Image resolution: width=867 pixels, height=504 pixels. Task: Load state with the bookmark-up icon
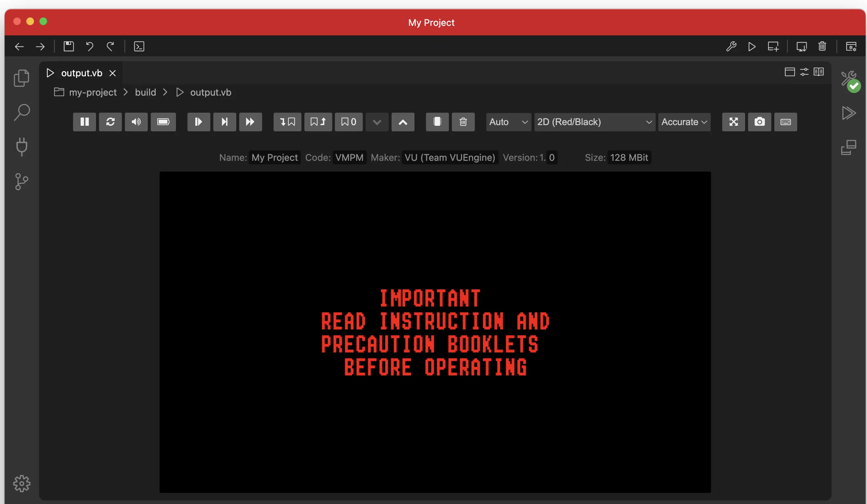click(318, 122)
